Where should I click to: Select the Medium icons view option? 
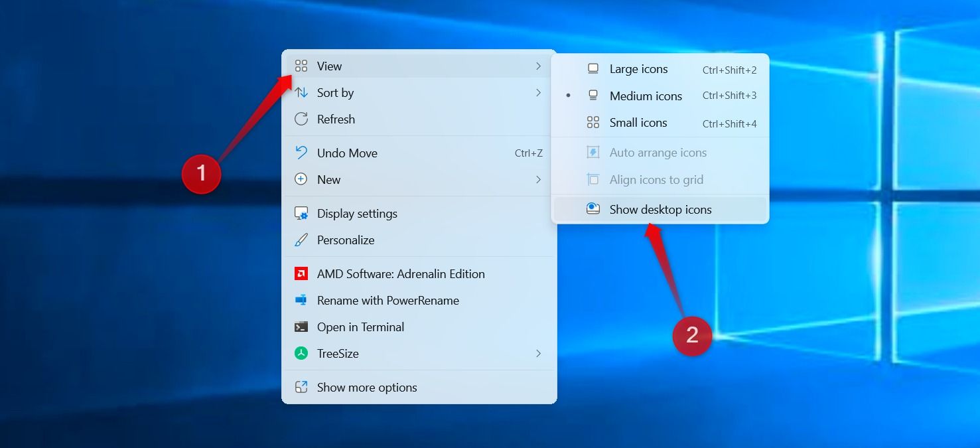click(x=645, y=96)
